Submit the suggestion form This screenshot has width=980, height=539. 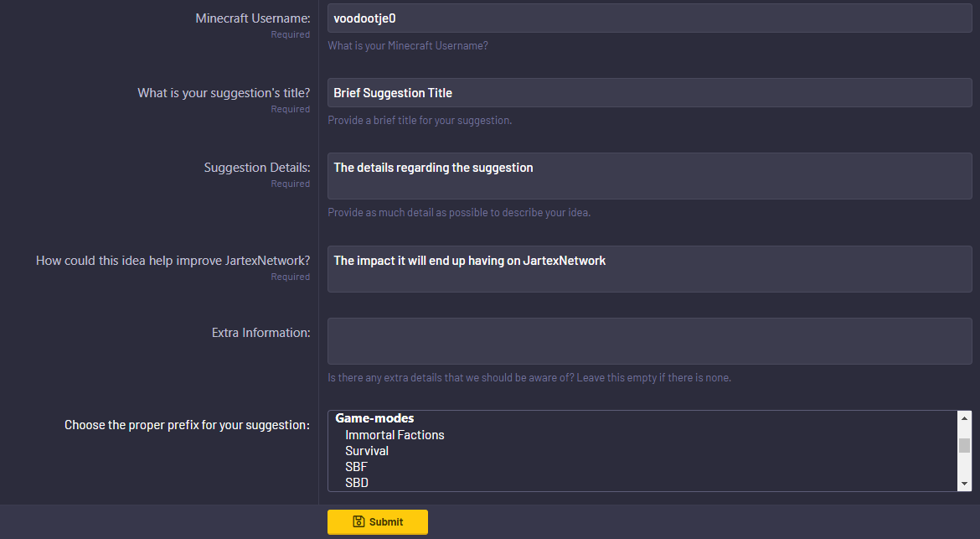(x=378, y=521)
